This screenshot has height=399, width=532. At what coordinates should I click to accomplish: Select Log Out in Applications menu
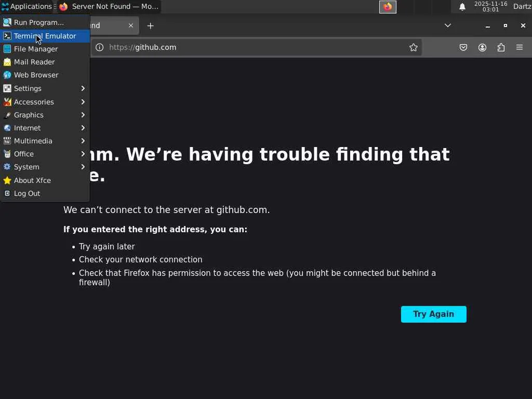click(x=45, y=193)
